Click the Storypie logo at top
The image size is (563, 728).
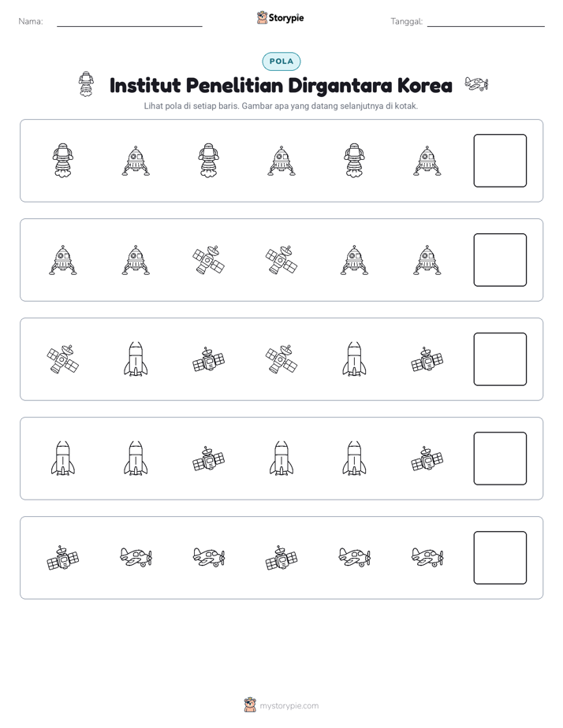[x=280, y=18]
